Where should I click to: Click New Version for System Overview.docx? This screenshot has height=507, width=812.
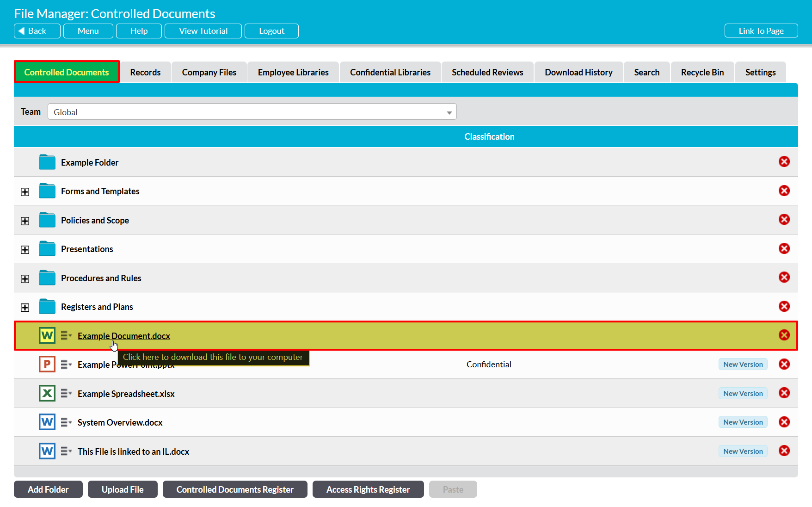[x=743, y=422]
